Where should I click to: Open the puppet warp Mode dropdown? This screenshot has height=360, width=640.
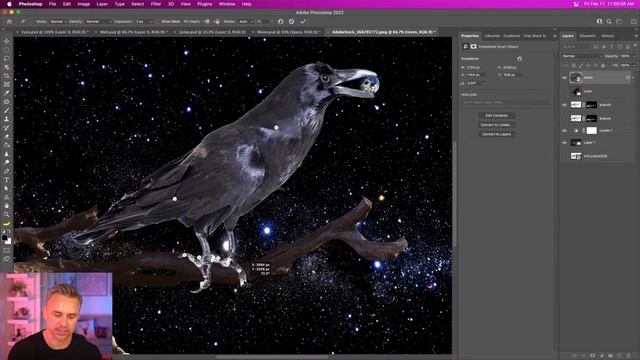pyautogui.click(x=58, y=22)
